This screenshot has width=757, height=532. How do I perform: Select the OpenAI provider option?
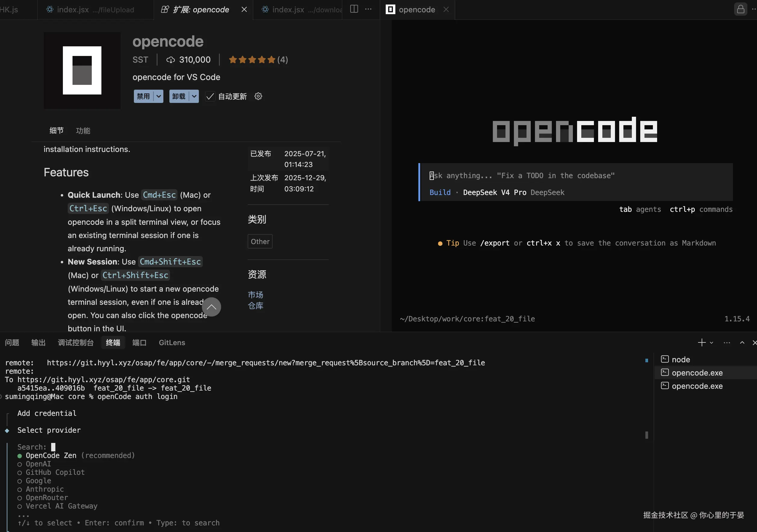pos(34,464)
